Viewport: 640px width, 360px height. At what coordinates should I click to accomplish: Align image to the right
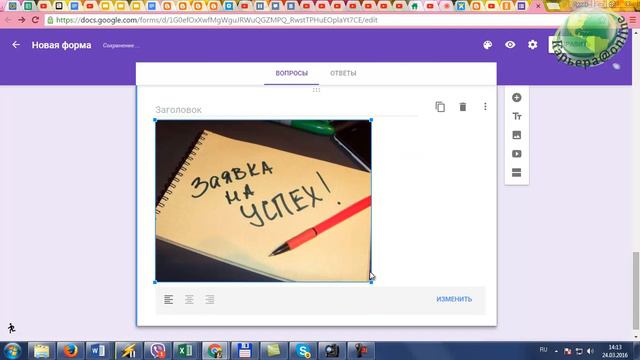coord(210,299)
